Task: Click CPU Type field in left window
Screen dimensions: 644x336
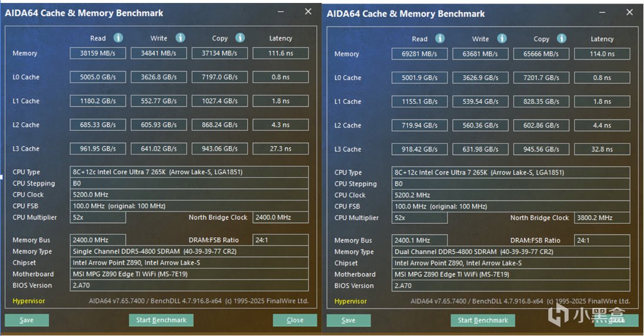Action: pos(189,172)
